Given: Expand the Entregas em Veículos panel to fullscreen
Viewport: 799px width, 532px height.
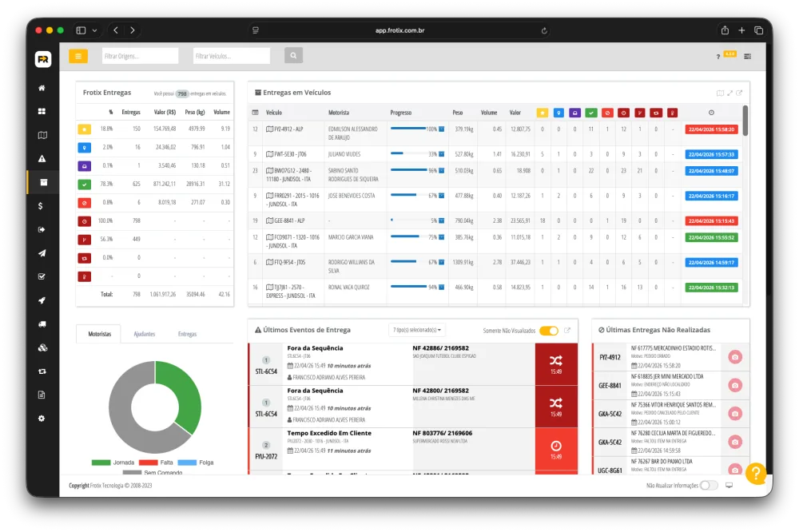Looking at the screenshot, I should pos(729,93).
